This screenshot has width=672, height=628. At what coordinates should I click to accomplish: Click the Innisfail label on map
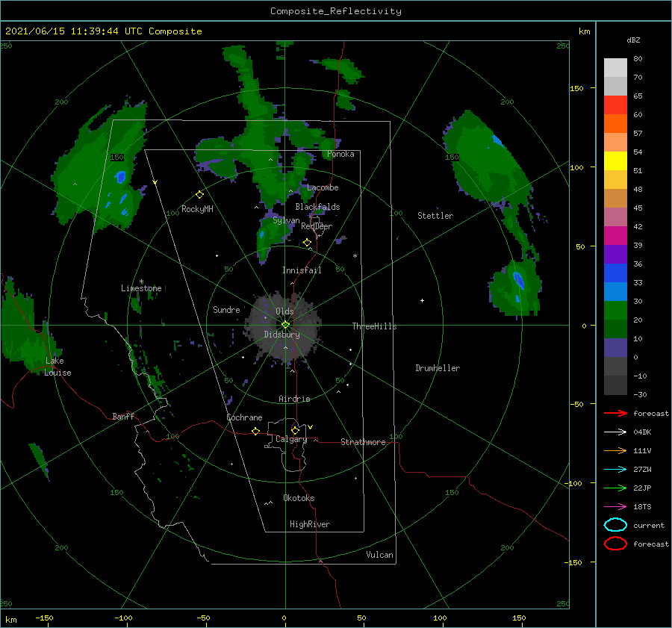click(x=302, y=270)
